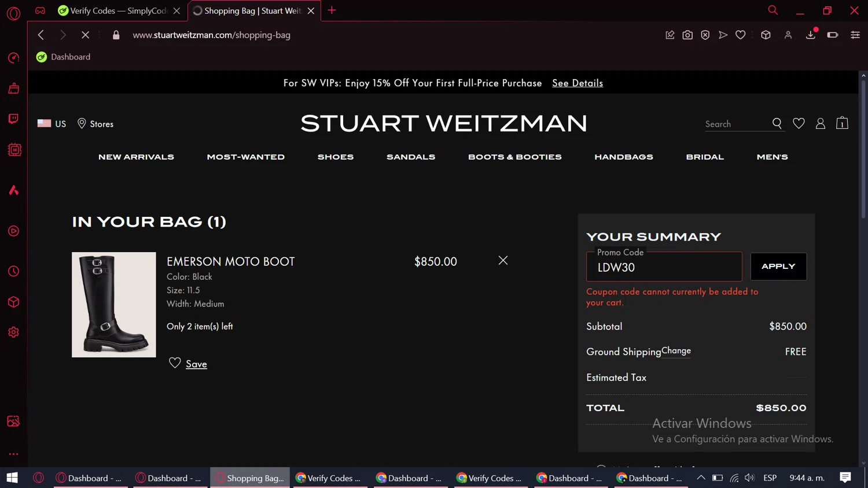This screenshot has width=868, height=488.
Task: Click heart icon next to Save
Action: pyautogui.click(x=175, y=363)
